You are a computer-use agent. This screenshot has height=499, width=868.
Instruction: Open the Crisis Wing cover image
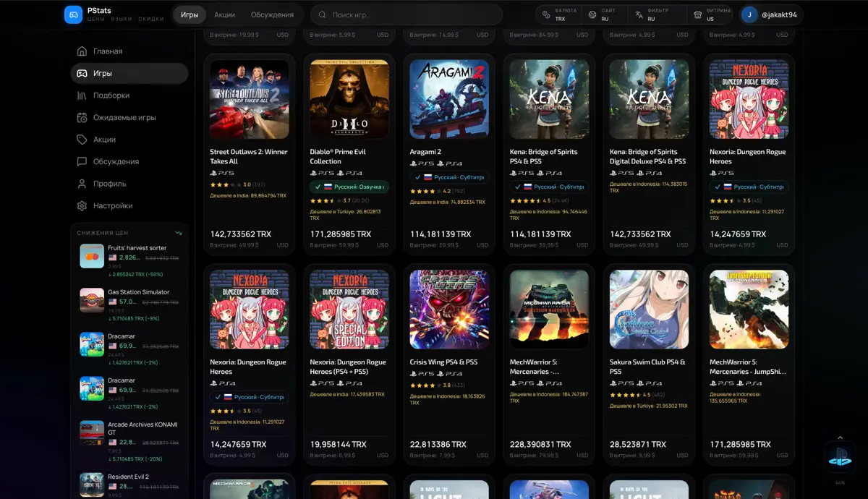[449, 310]
